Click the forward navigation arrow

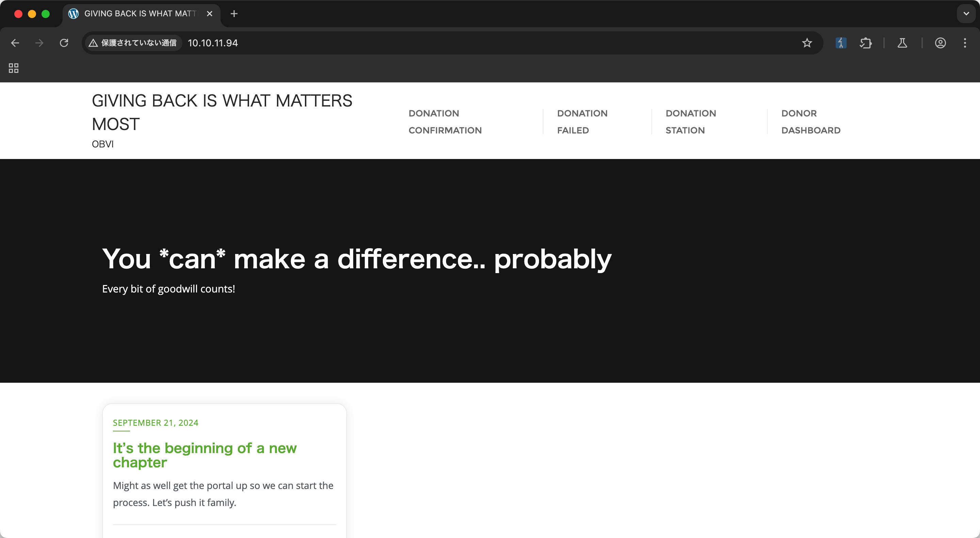coord(39,43)
